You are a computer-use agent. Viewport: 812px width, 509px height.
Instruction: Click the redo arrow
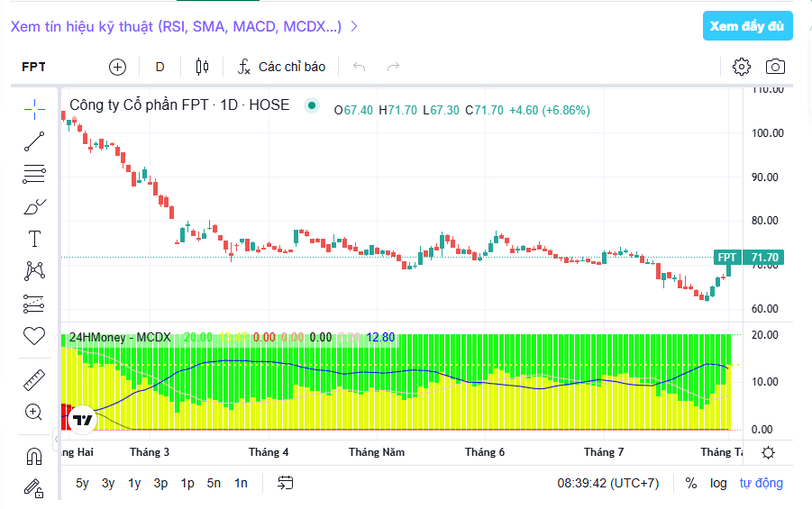[394, 67]
